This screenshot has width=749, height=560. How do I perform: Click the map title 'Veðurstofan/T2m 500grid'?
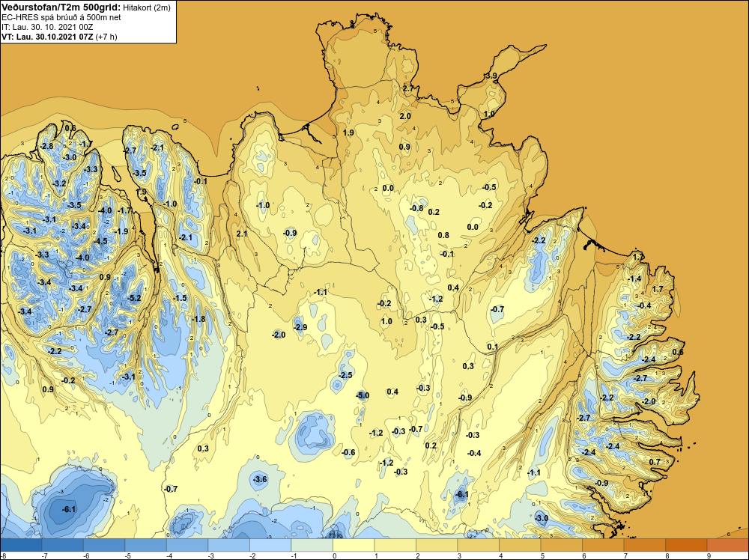(61, 7)
